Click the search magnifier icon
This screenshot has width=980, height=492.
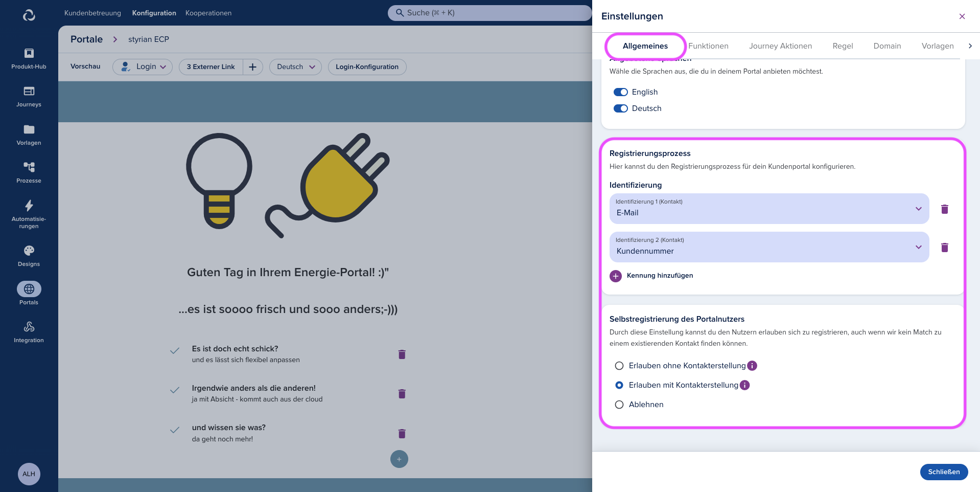400,13
